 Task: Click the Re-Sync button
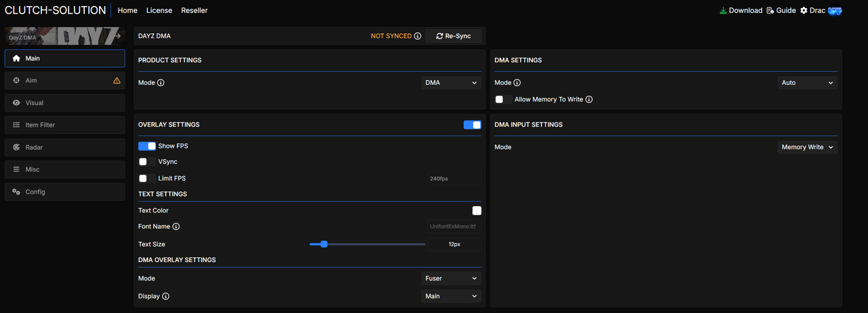(x=454, y=36)
